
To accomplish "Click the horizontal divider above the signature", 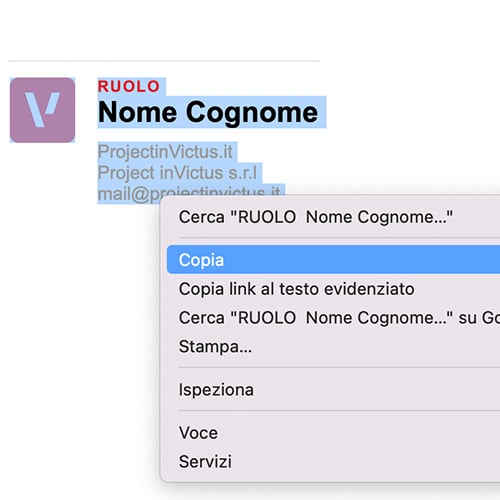I will 164,61.
